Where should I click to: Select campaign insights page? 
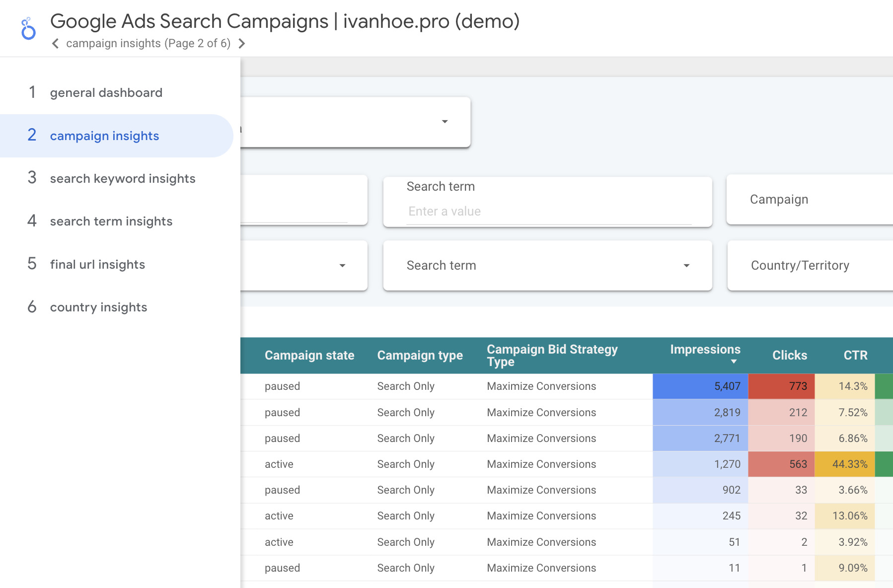[104, 136]
